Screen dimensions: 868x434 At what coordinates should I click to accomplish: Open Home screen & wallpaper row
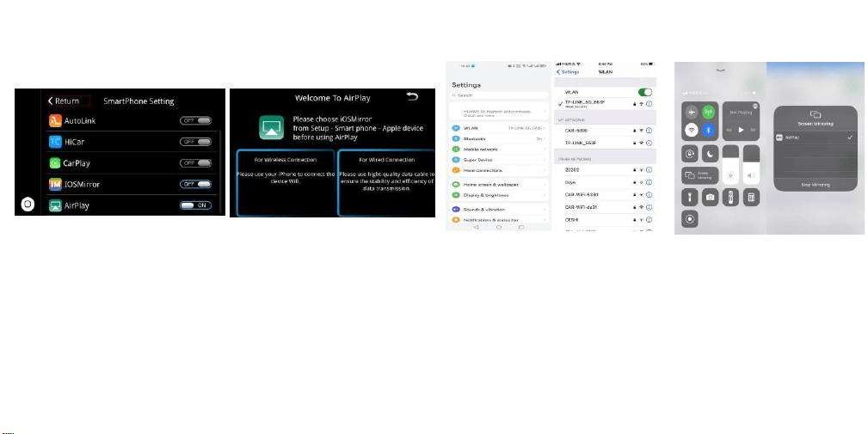499,185
